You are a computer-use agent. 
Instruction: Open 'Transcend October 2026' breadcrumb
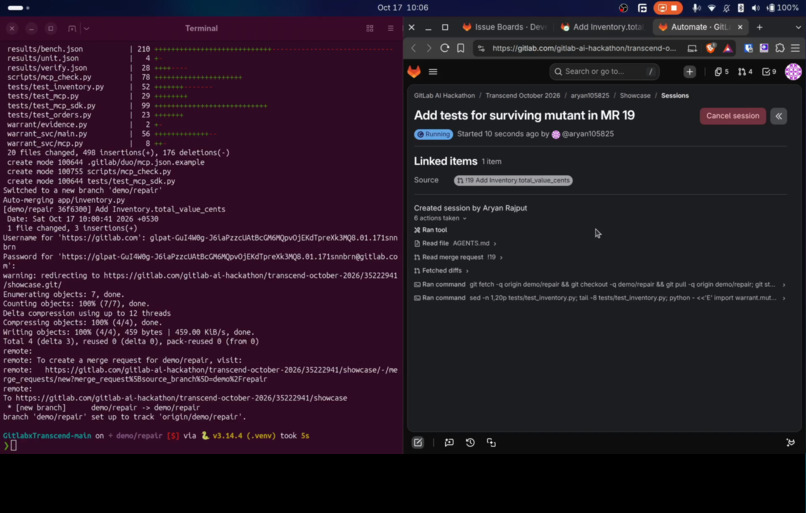pyautogui.click(x=523, y=96)
